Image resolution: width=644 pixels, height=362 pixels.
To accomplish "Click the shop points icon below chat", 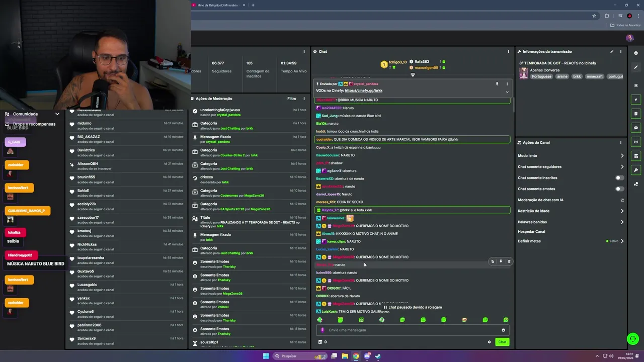I will coord(320,342).
